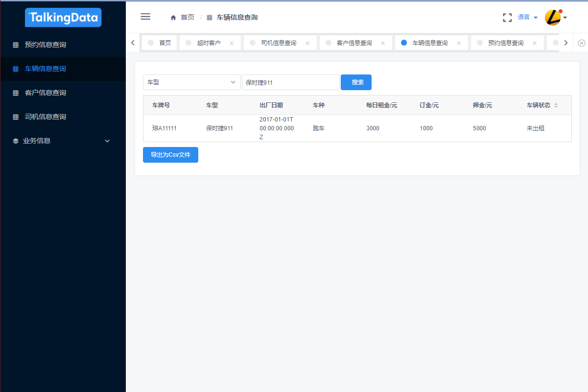Click the 导出为Csv文件 export button
Screen dimensions: 588x392
(170, 155)
